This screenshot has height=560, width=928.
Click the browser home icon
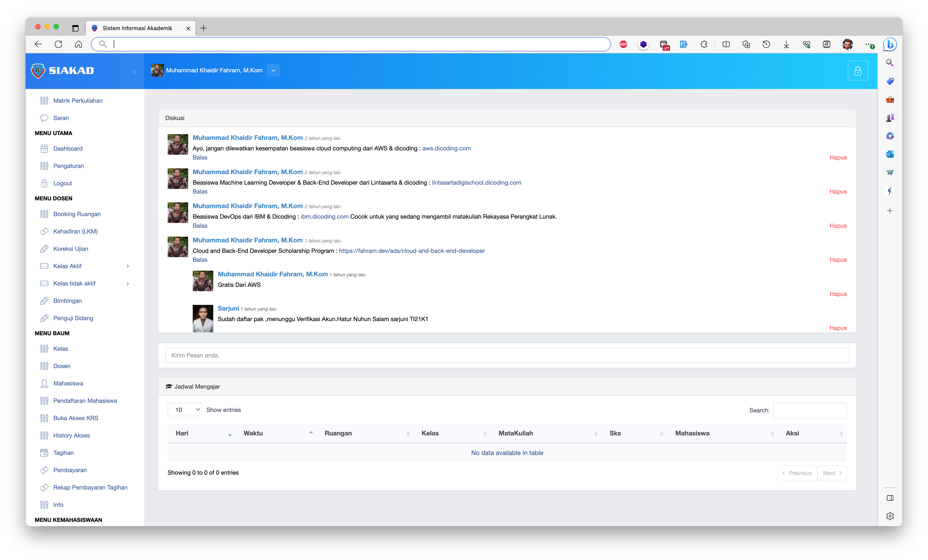(78, 44)
